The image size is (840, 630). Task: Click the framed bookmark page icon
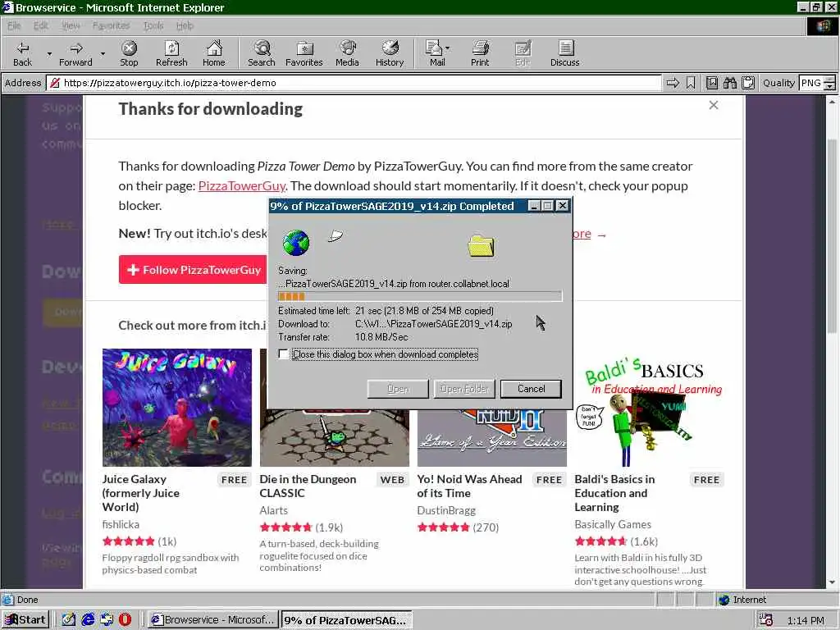pyautogui.click(x=711, y=83)
